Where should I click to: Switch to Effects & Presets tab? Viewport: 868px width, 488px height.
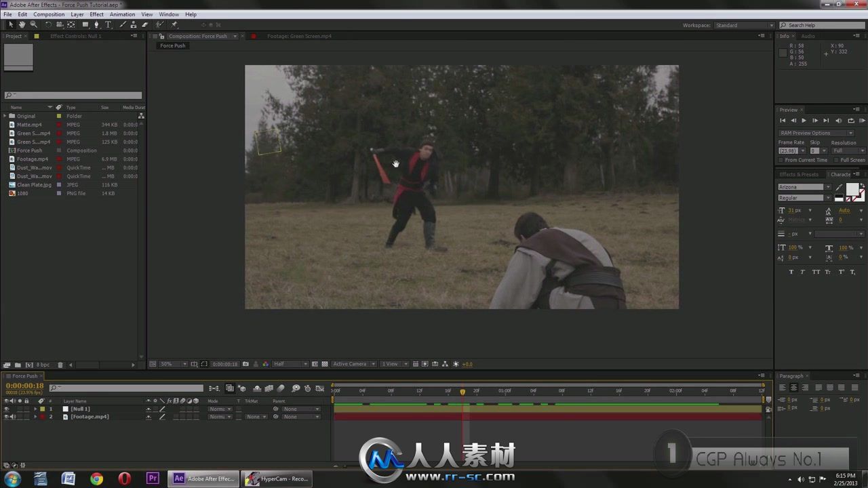(x=799, y=174)
